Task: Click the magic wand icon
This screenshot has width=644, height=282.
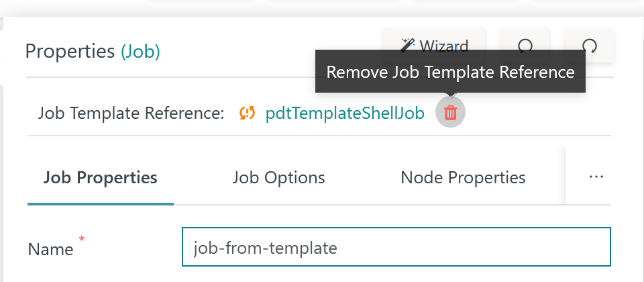Action: [407, 45]
